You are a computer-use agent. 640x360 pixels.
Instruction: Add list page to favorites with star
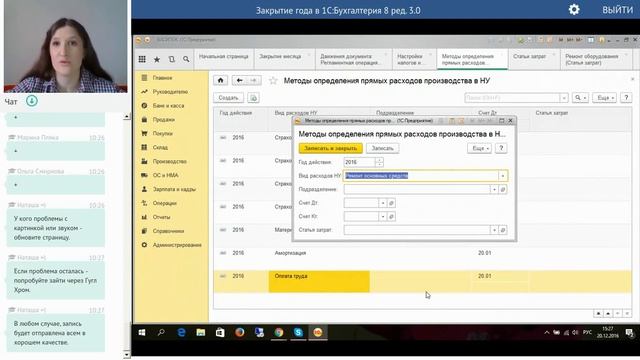(273, 81)
